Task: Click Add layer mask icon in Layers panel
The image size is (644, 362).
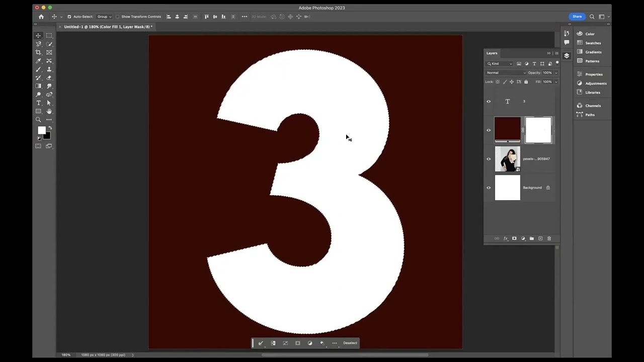Action: click(x=514, y=238)
